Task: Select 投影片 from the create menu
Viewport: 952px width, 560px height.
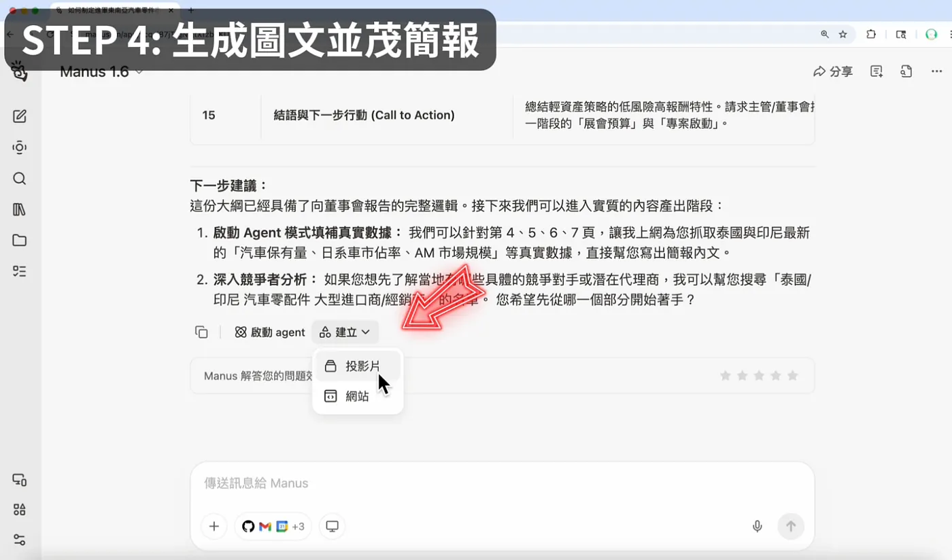Action: pos(358,366)
